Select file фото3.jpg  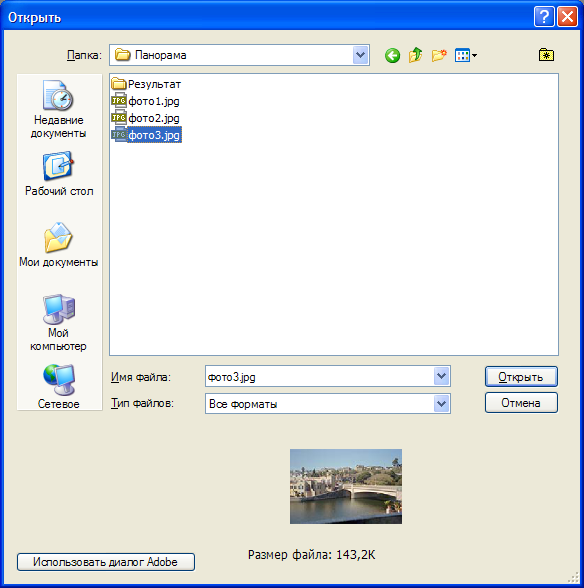click(146, 135)
